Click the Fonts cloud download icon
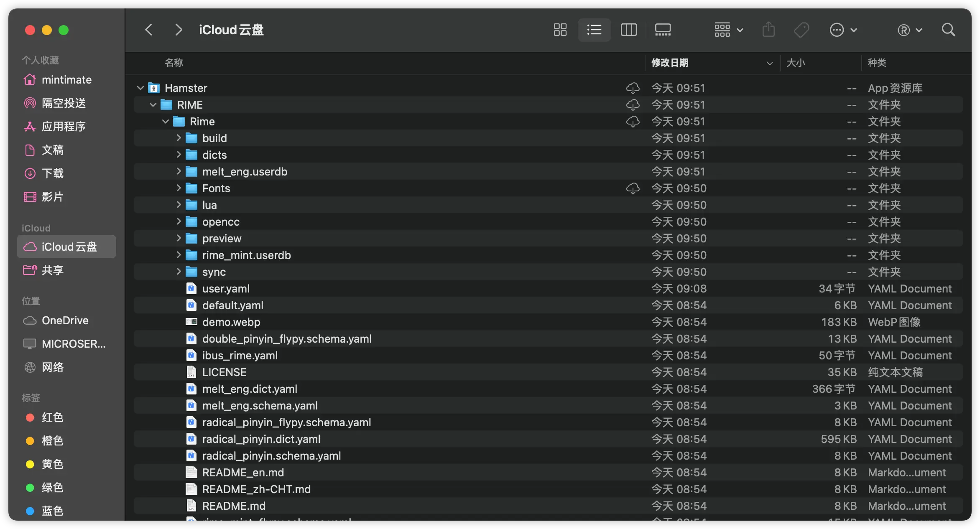Screen dimensions: 980x529 [x=633, y=188]
